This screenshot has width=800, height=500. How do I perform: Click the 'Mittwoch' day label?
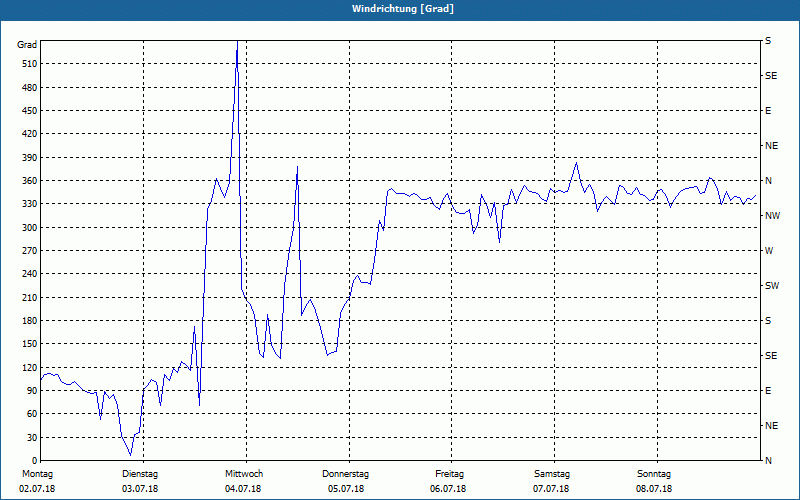pyautogui.click(x=244, y=474)
